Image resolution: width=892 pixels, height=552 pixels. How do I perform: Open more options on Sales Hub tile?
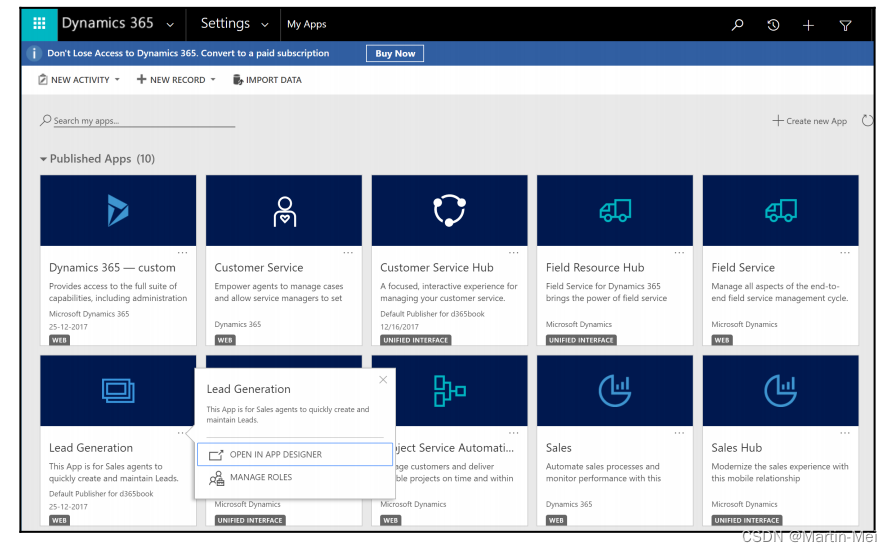click(x=844, y=433)
